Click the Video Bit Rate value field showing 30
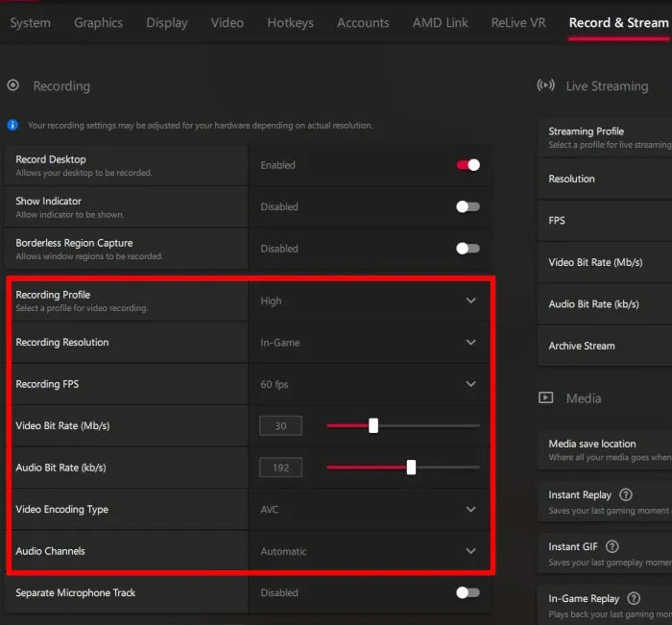 tap(280, 425)
